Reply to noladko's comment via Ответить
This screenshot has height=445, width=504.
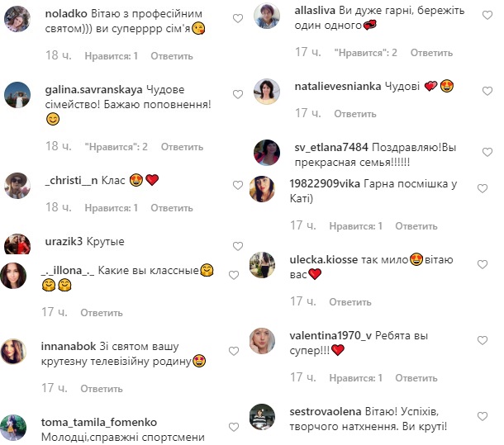pos(172,56)
